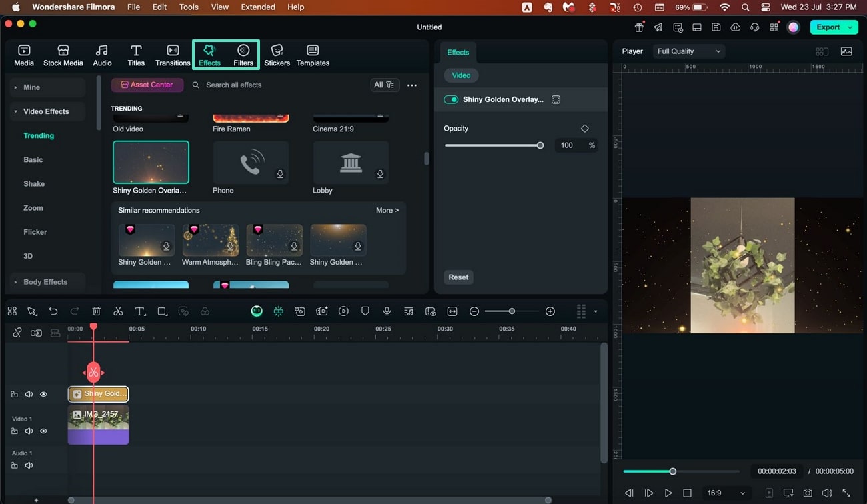Screen dimensions: 867x504
Task: Click the Reset button in Effects panel
Action: (x=458, y=277)
